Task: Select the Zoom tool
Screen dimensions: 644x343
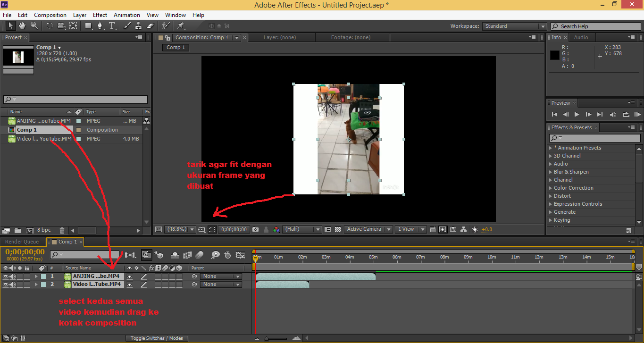Action: [33, 26]
